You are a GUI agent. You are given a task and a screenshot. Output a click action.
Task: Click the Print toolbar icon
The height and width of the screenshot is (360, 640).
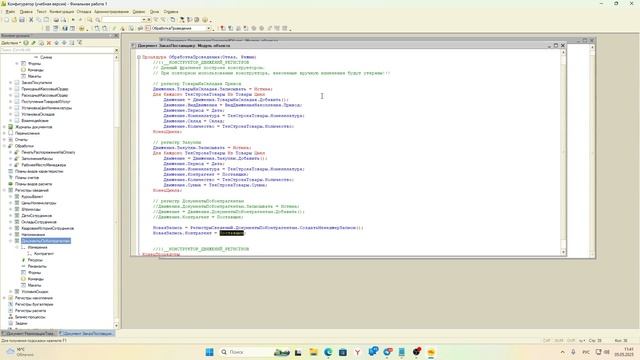[56, 20]
